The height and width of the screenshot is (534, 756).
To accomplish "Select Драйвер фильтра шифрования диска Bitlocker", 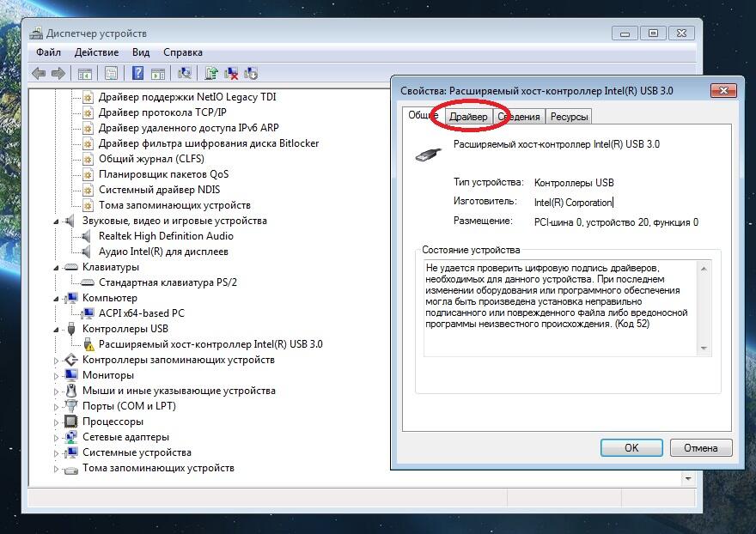I will point(209,143).
